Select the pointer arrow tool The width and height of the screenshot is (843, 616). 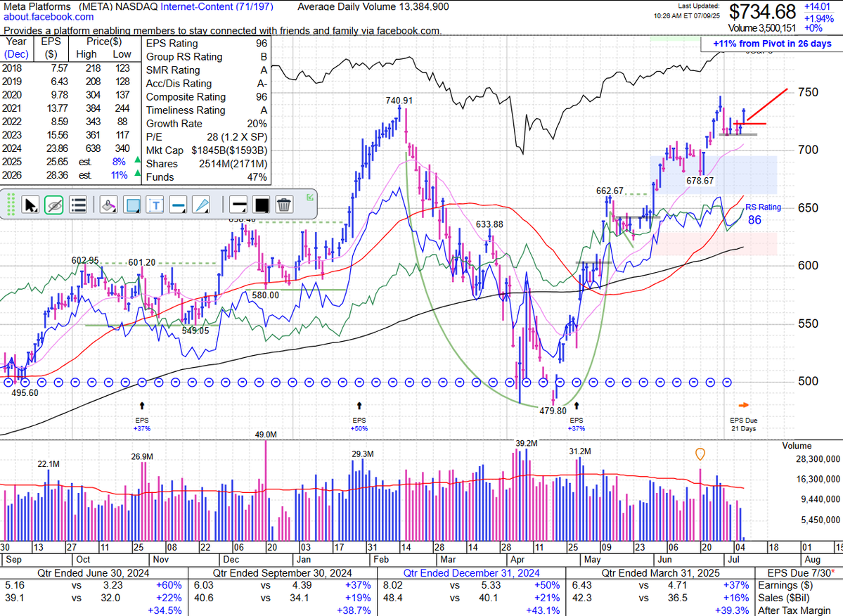[30, 205]
